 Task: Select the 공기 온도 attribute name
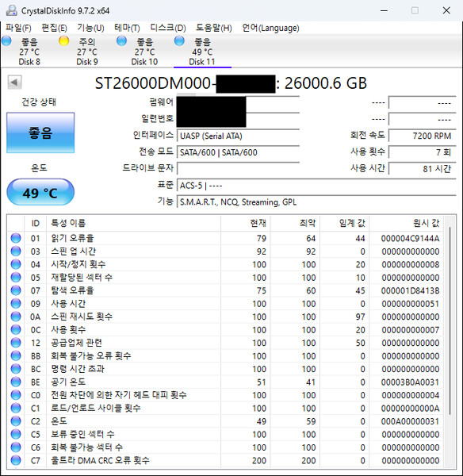(x=68, y=382)
